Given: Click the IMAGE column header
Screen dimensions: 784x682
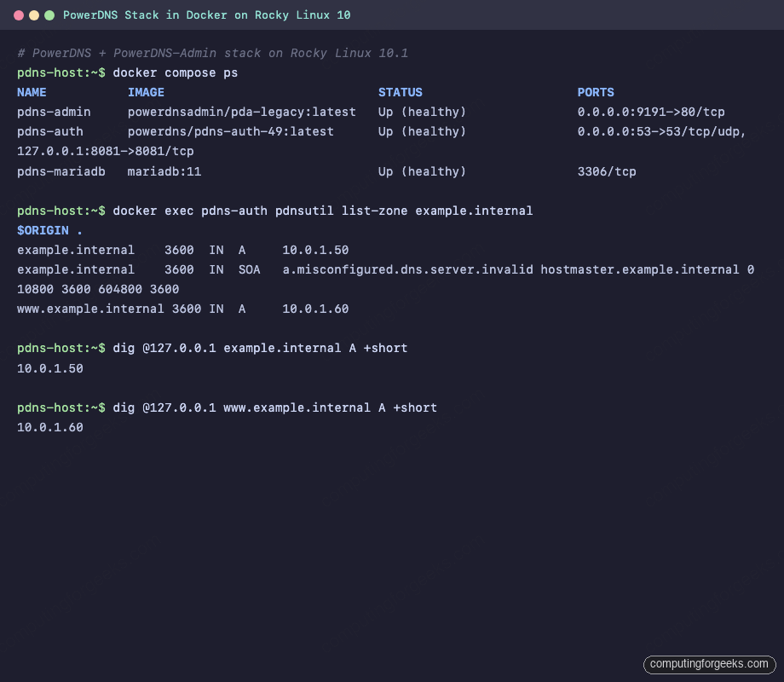Looking at the screenshot, I should (x=146, y=93).
